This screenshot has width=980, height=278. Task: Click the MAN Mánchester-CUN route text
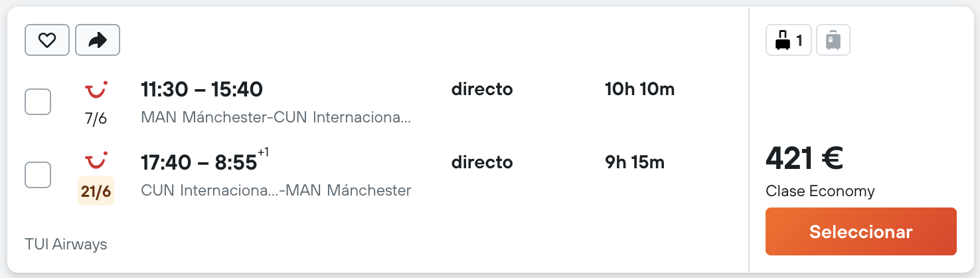coord(276,118)
